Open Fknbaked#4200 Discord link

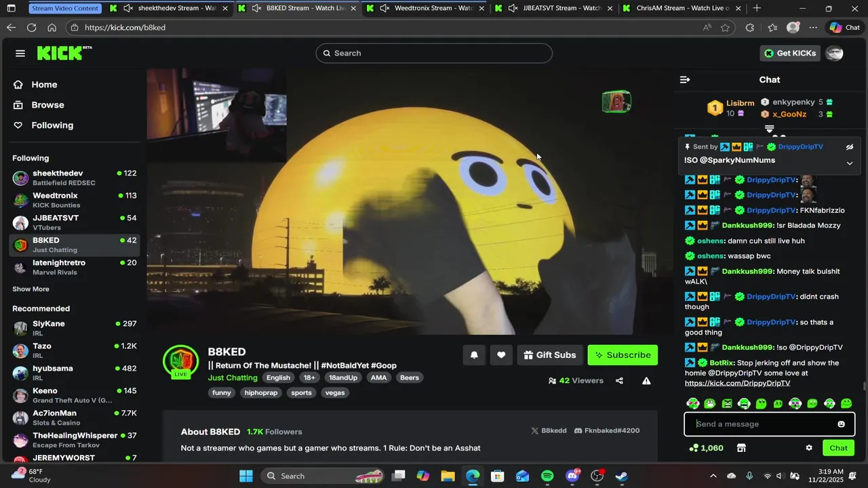pyautogui.click(x=607, y=430)
